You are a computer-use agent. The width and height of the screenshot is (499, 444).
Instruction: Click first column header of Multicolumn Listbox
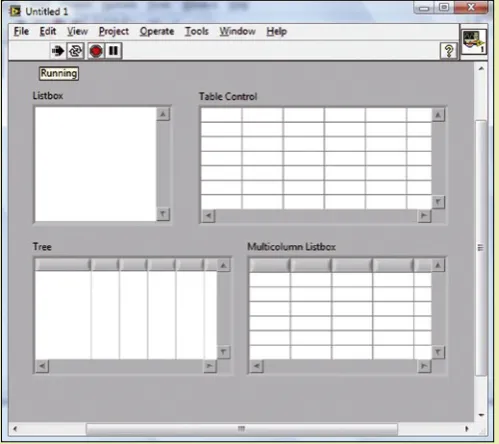(269, 266)
